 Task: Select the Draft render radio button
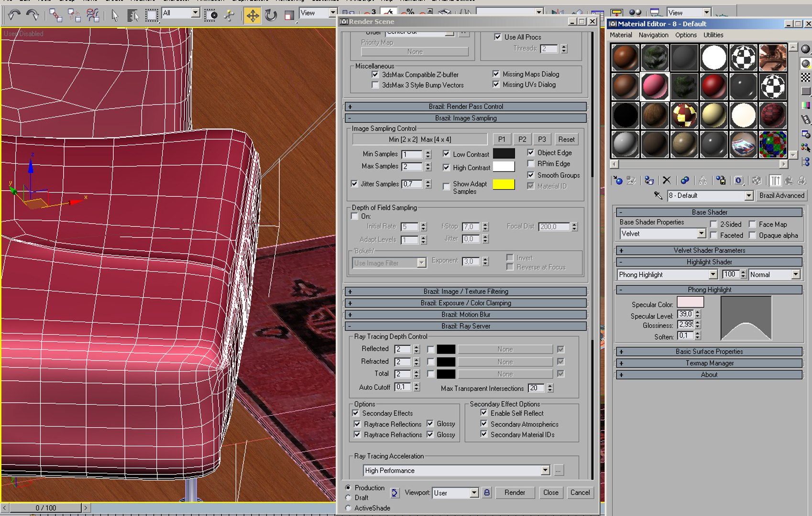[x=348, y=498]
